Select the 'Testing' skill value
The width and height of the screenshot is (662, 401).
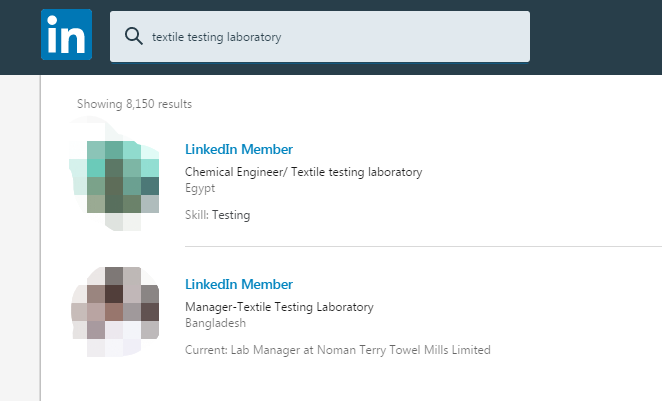point(231,215)
